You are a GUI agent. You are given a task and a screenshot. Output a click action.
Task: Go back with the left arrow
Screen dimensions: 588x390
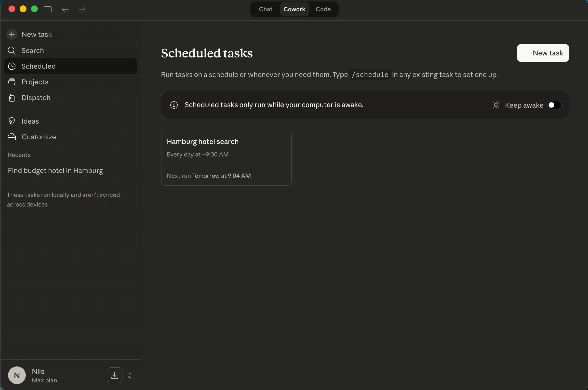coord(65,9)
